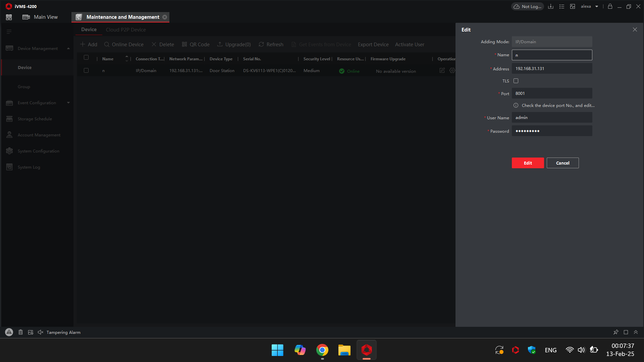Open the Main View tab
This screenshot has height=362, width=644.
coord(45,17)
